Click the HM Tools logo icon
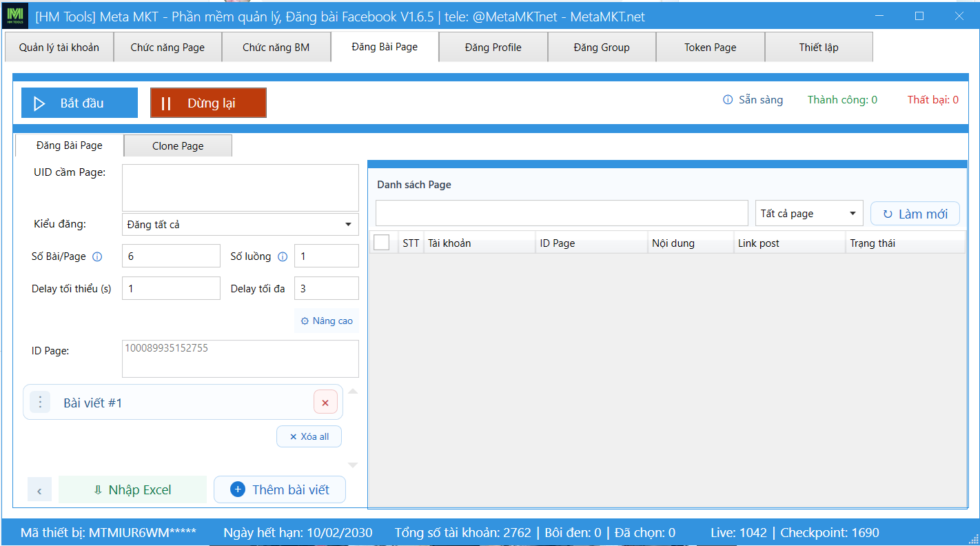This screenshot has height=546, width=980. [x=17, y=15]
